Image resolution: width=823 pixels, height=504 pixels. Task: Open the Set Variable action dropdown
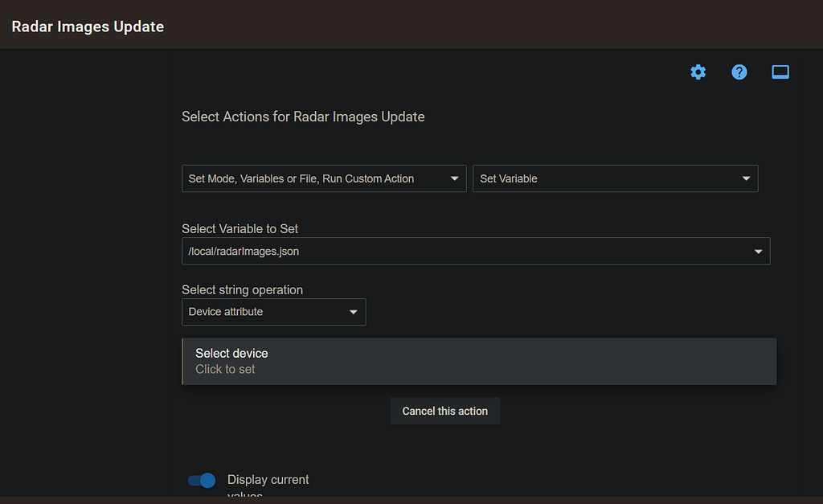[616, 178]
